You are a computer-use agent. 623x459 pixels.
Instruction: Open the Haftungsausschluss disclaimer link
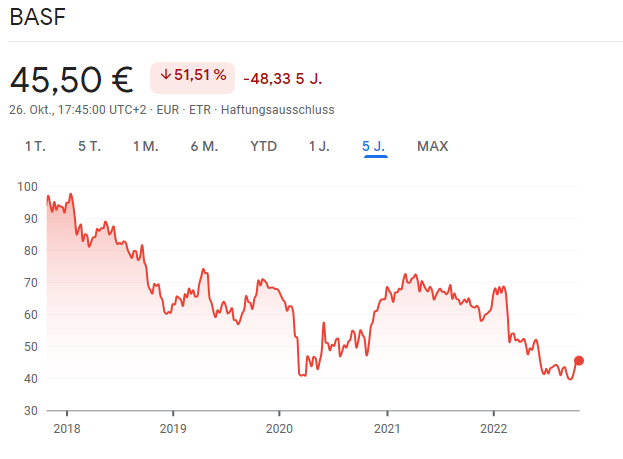pos(277,109)
